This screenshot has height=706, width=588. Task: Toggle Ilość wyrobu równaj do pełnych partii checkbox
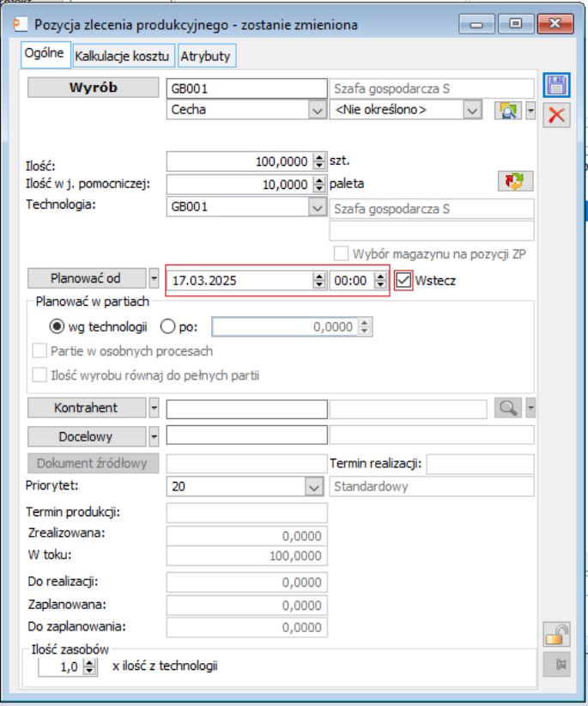[x=39, y=375]
